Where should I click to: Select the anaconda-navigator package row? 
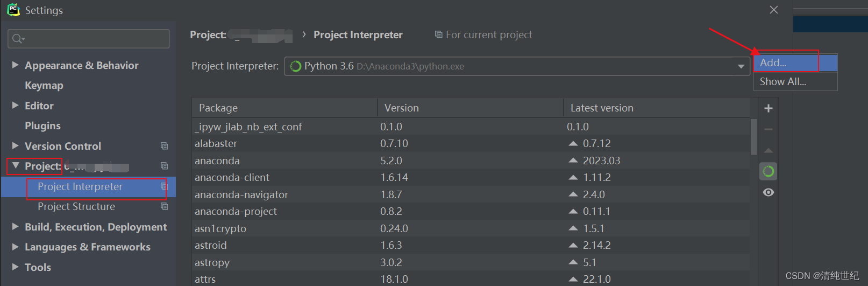[x=241, y=194]
